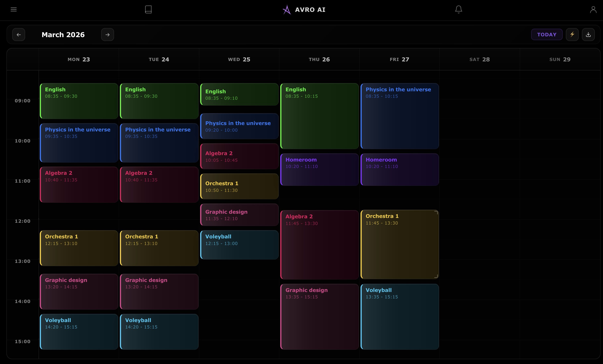Open the user profile icon
603x364 pixels.
tap(593, 10)
